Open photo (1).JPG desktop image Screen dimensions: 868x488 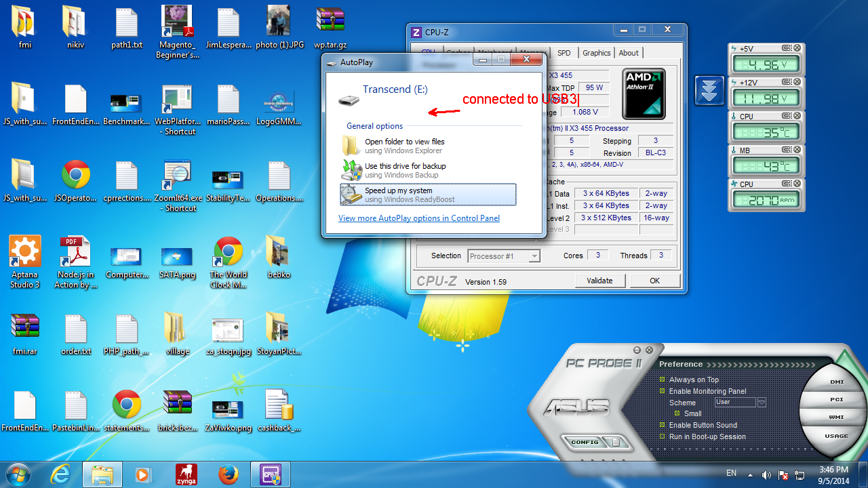point(279,27)
